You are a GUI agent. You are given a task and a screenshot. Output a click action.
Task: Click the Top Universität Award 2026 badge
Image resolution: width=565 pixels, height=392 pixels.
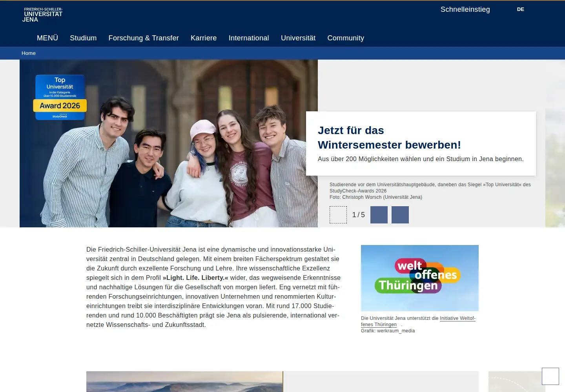coord(60,97)
